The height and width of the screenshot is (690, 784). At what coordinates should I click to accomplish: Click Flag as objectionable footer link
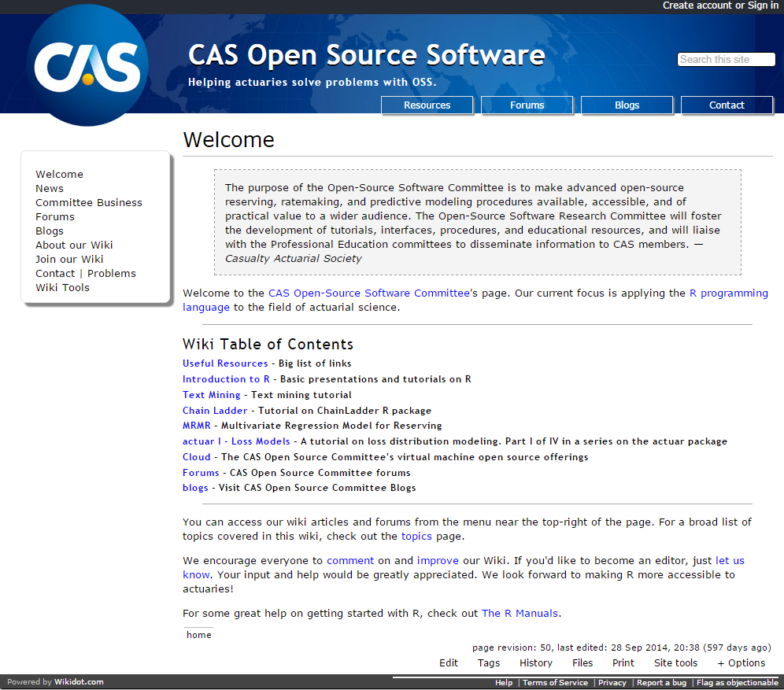click(x=738, y=682)
